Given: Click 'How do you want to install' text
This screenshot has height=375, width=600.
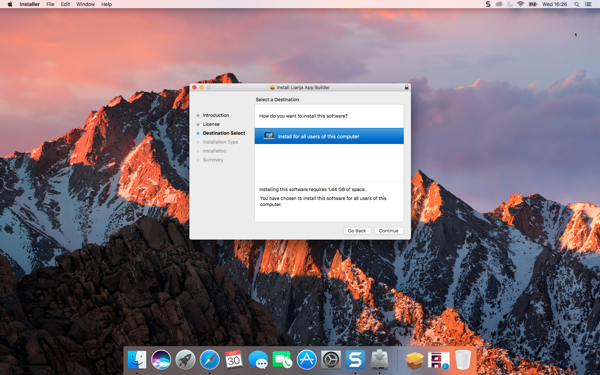Looking at the screenshot, I should (303, 116).
